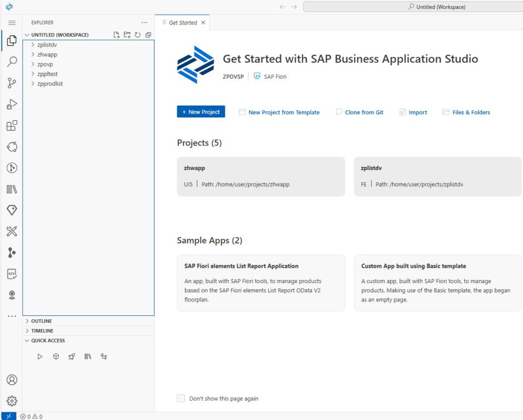Image resolution: width=523 pixels, height=420 pixels.
Task: Check 'Don't show this page again'
Action: click(x=181, y=399)
